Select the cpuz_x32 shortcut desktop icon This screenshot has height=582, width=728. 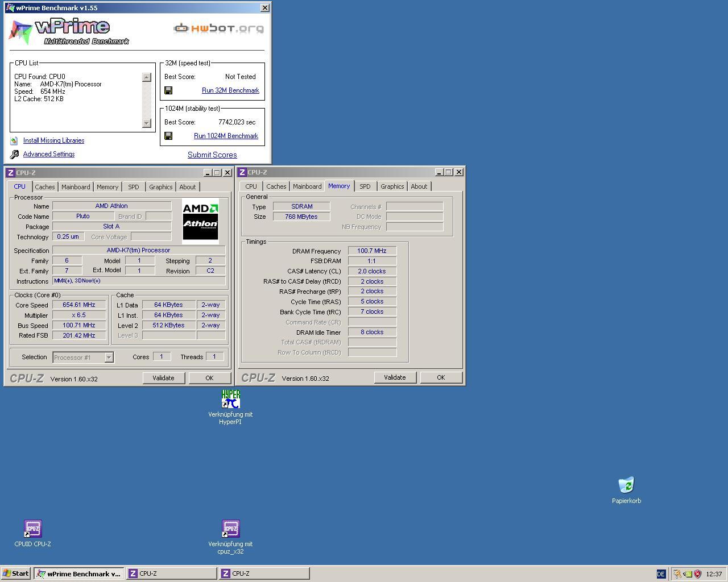(x=230, y=528)
